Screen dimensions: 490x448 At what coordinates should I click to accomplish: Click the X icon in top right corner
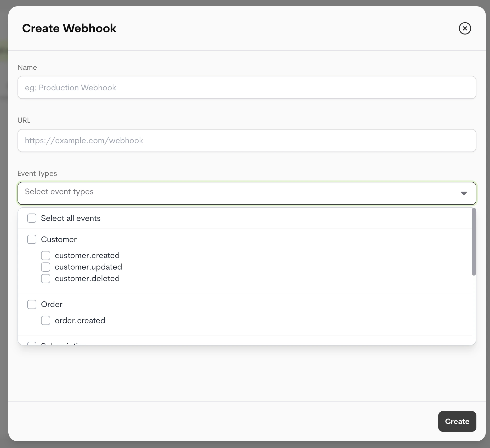[x=465, y=28]
